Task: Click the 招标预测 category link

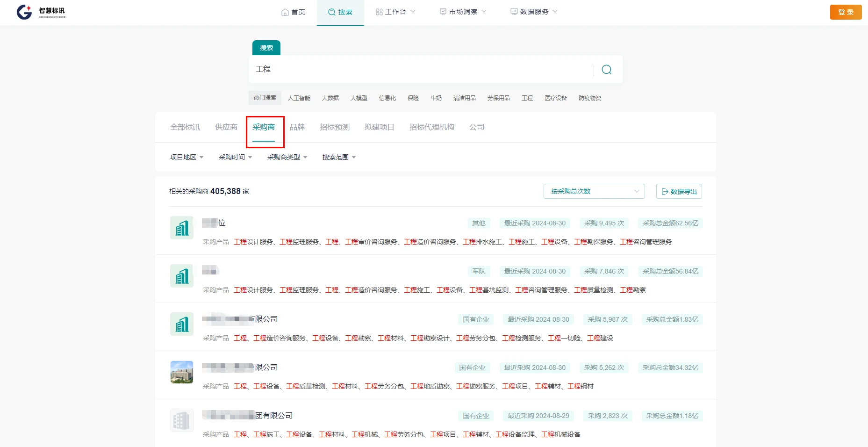Action: 334,127
